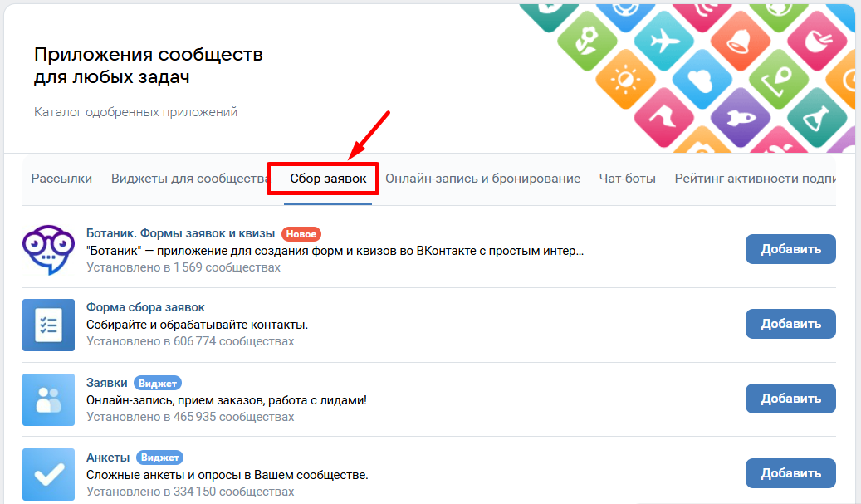Click the Новое badge beside Ботаник
Viewport: 861px width, 504px height.
(301, 234)
